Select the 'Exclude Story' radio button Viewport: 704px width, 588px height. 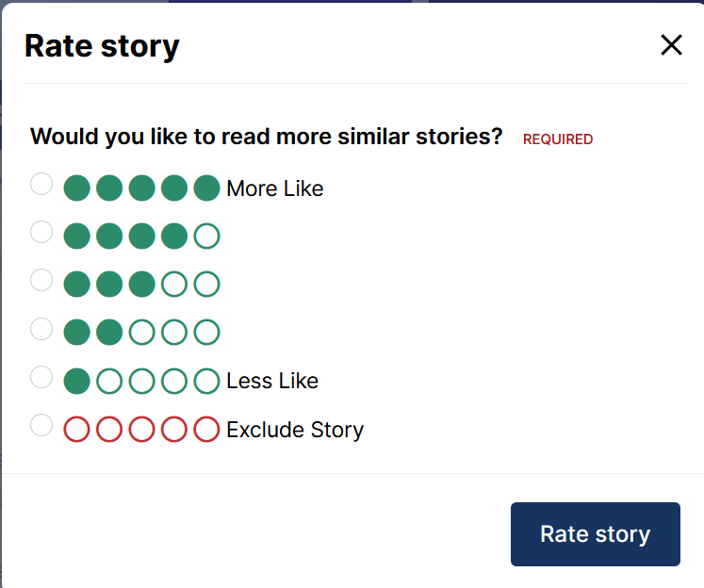pos(41,426)
